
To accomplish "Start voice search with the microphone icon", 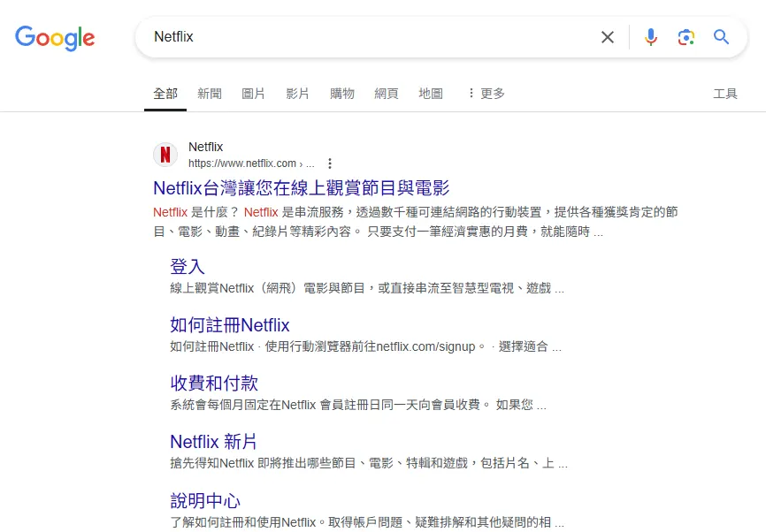I will tap(651, 37).
